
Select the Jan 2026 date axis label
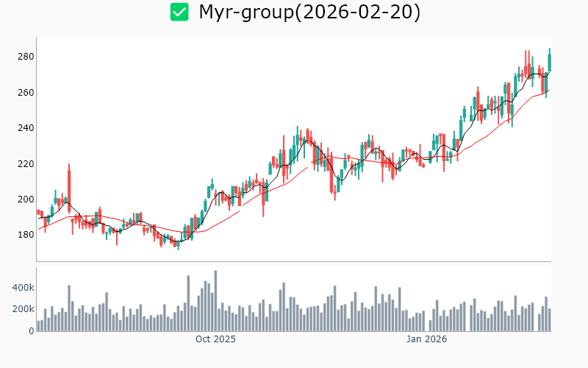[x=427, y=339]
